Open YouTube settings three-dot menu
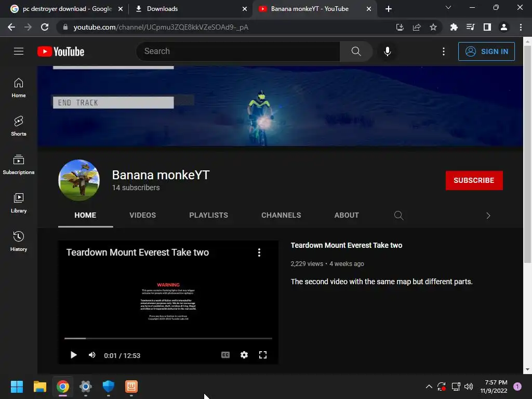The width and height of the screenshot is (532, 399). (444, 51)
